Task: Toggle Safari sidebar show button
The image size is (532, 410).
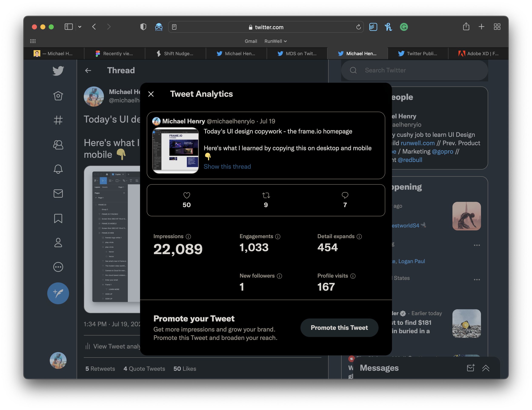Action: tap(69, 27)
